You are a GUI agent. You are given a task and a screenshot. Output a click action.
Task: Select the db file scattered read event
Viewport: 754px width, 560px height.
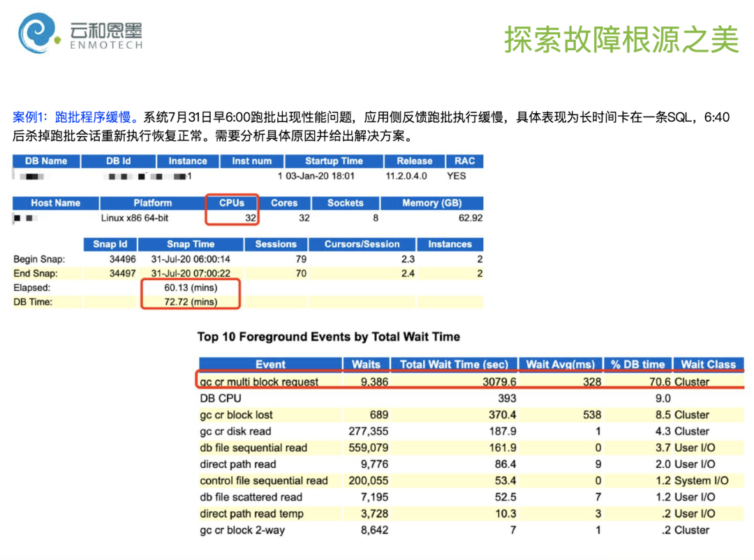[x=251, y=497]
